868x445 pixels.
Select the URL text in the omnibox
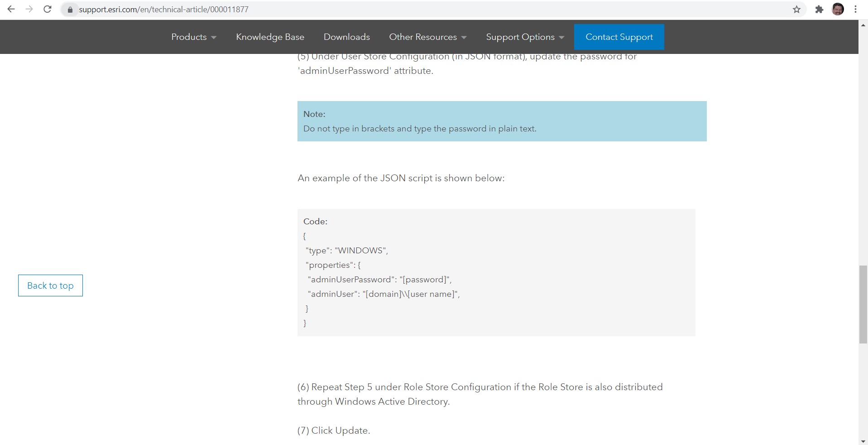[x=163, y=9]
